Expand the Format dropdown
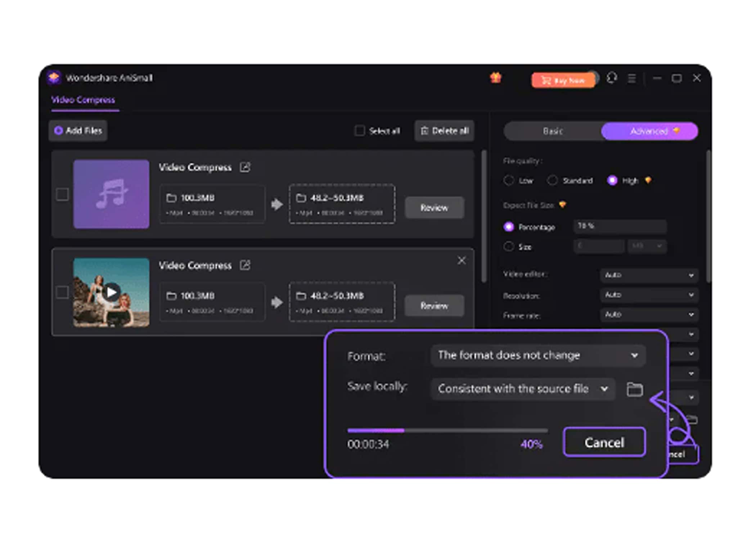 (538, 356)
